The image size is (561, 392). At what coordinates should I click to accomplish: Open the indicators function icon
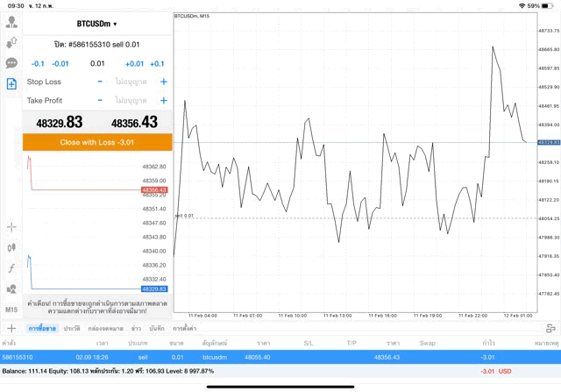[11, 268]
